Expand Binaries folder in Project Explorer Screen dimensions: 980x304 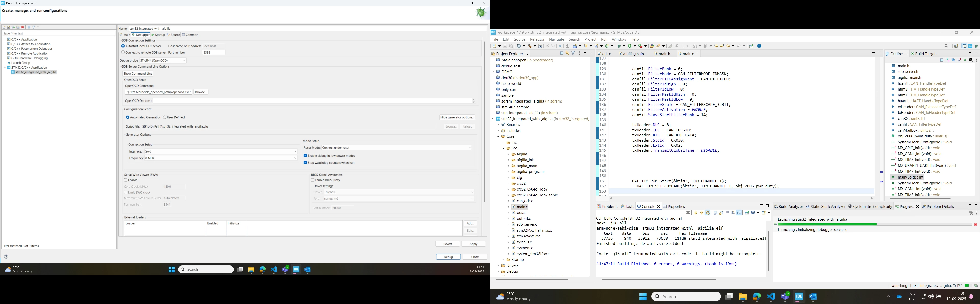click(x=498, y=125)
